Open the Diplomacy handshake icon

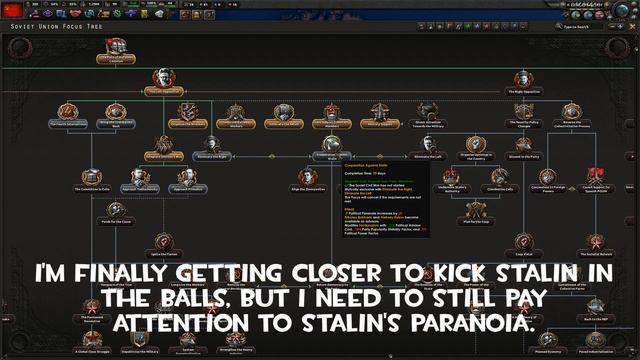tap(75, 14)
